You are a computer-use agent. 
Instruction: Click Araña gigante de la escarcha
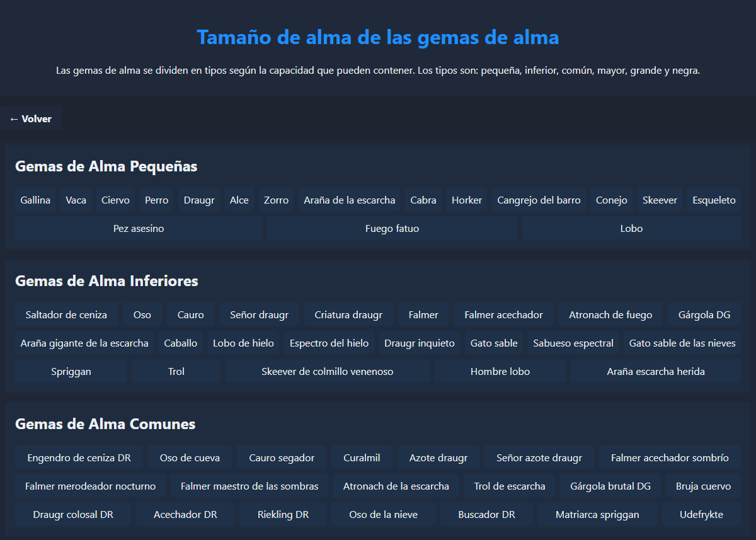tap(84, 343)
